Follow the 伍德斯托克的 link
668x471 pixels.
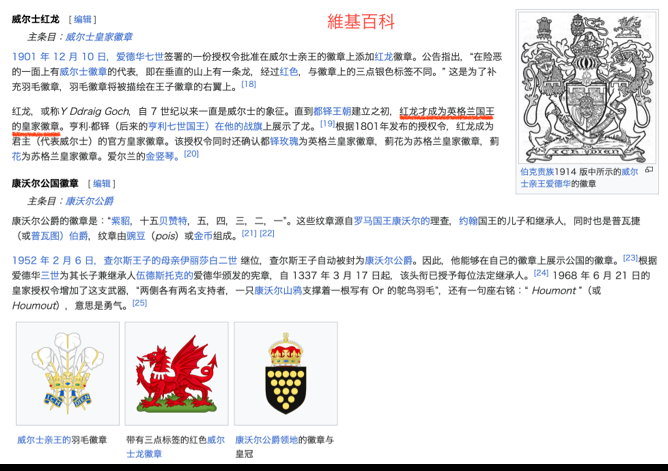164,276
